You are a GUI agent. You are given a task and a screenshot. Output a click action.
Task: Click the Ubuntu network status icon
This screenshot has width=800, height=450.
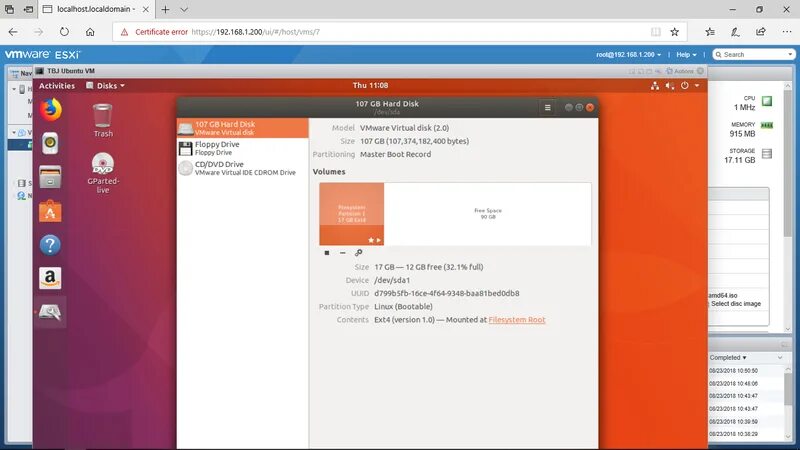(x=655, y=86)
